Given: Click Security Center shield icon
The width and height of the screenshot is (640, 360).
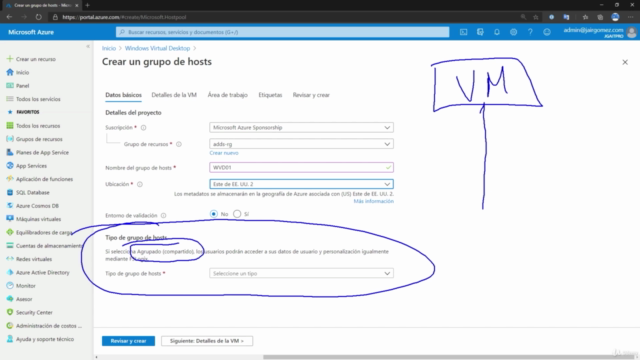Looking at the screenshot, I should click(10, 312).
